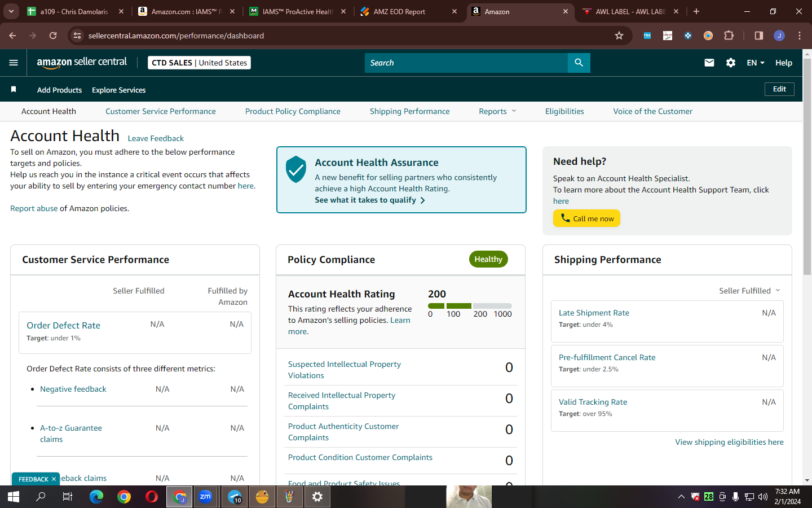Expand the Chrome tab search dropdown
This screenshot has height=508, width=812.
click(11, 11)
